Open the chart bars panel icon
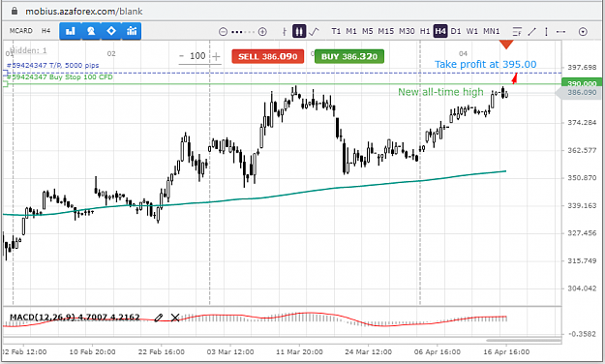Image resolution: width=605 pixels, height=364 pixels. [x=71, y=31]
